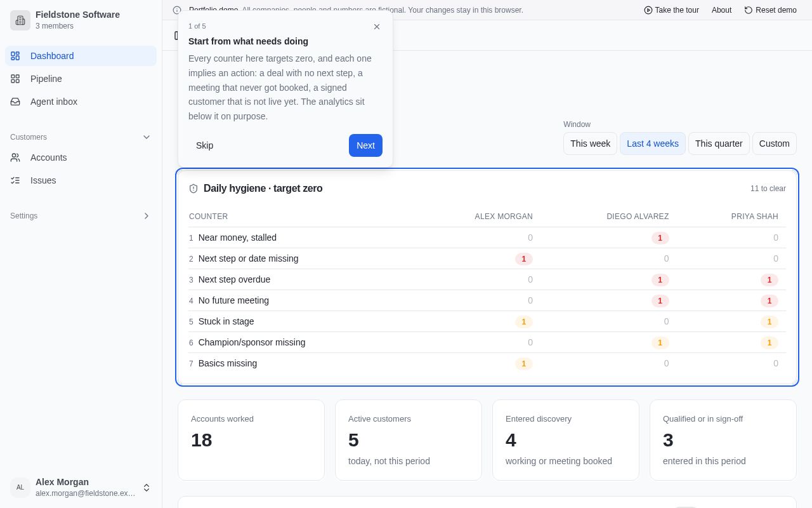Click Alex Morgan's badge for Basics missing
The image size is (812, 508).
click(523, 364)
